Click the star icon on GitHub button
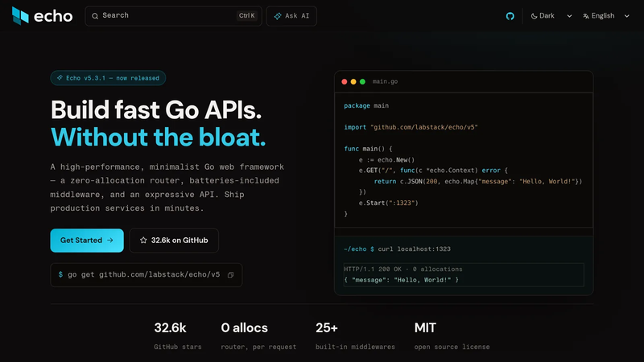The image size is (644, 362). pyautogui.click(x=143, y=240)
